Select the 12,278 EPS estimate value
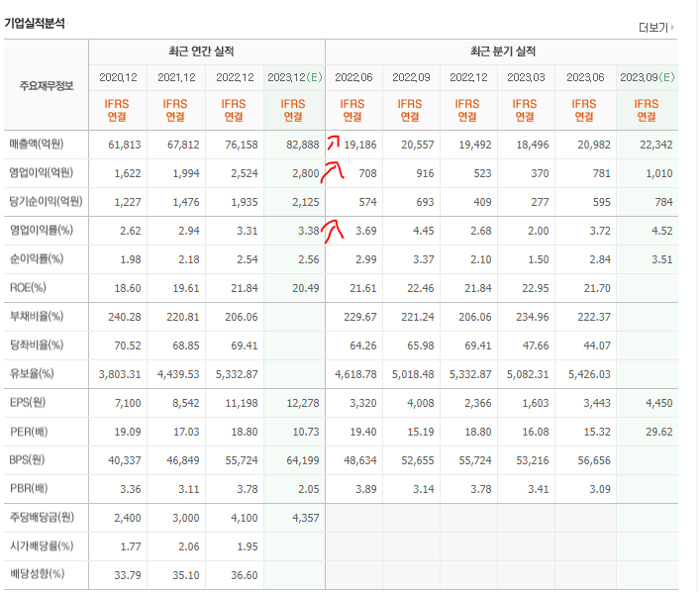The height and width of the screenshot is (592, 700). coord(303,403)
